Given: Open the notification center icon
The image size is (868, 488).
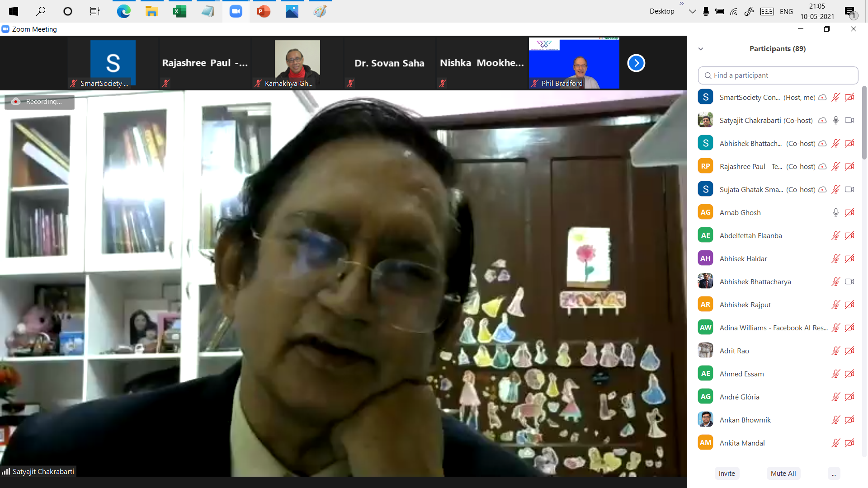Looking at the screenshot, I should (850, 12).
